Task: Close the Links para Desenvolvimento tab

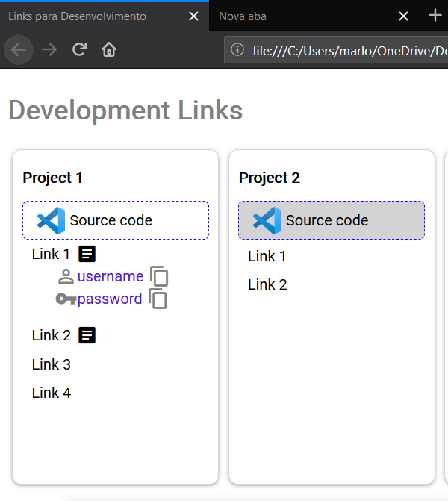Action: coord(193,16)
